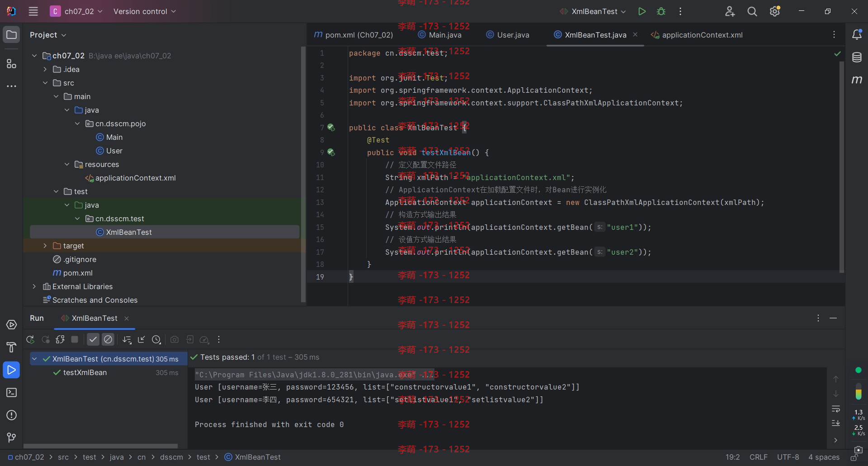
Task: Rerun the XmlBeanTest tests
Action: pyautogui.click(x=30, y=339)
